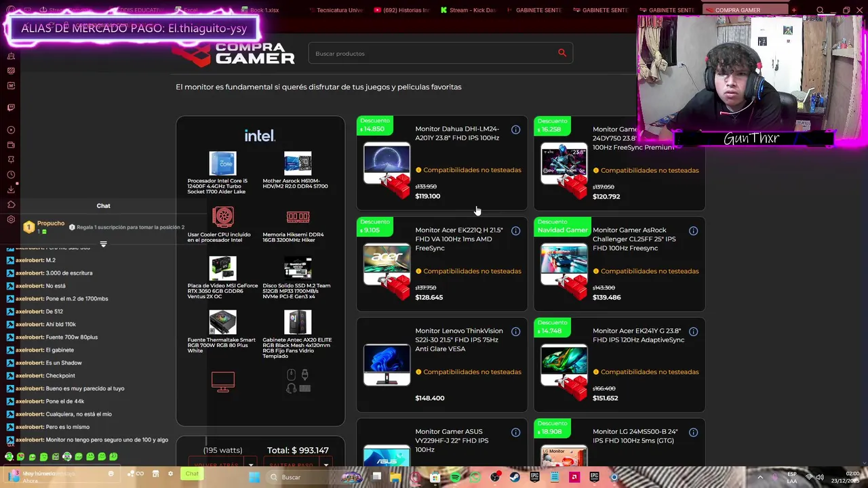Viewport: 868px width, 488px height.
Task: Open emoji picker in chat input
Action: [111, 474]
